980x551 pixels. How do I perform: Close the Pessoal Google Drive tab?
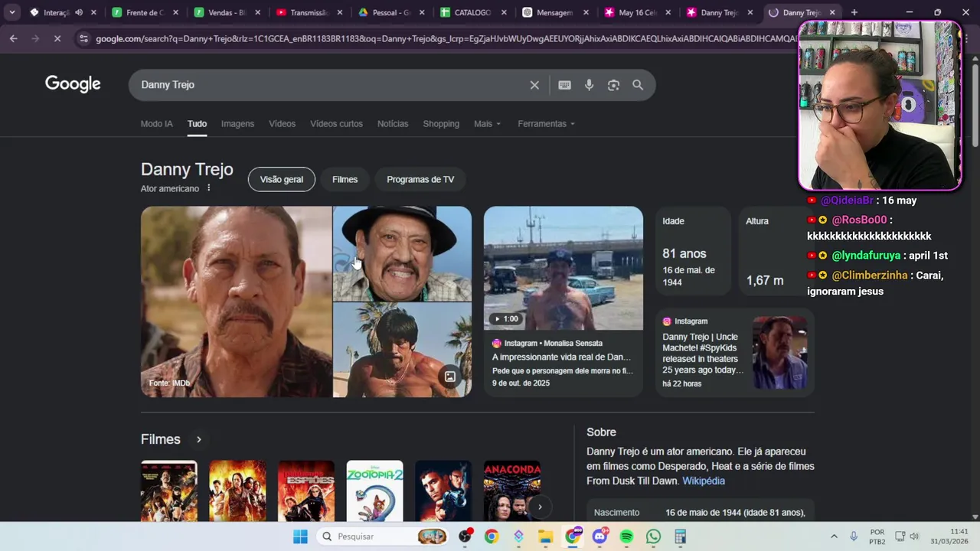(421, 12)
